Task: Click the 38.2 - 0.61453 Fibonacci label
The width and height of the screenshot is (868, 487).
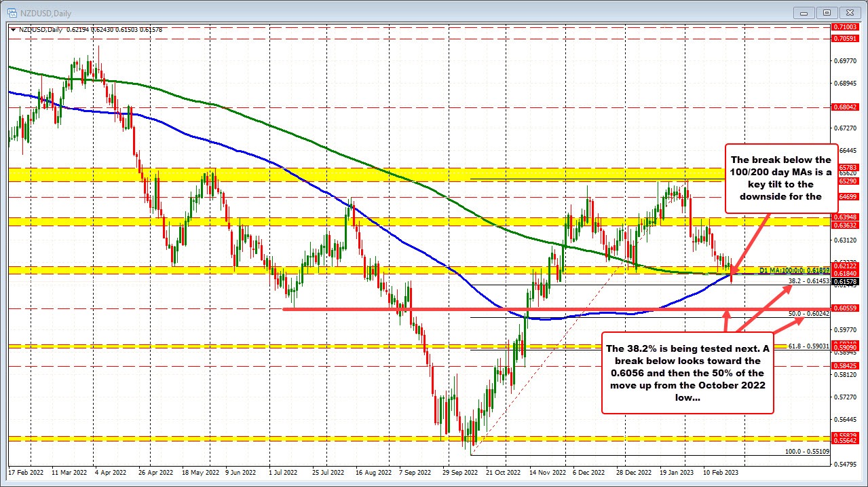Action: [x=809, y=281]
